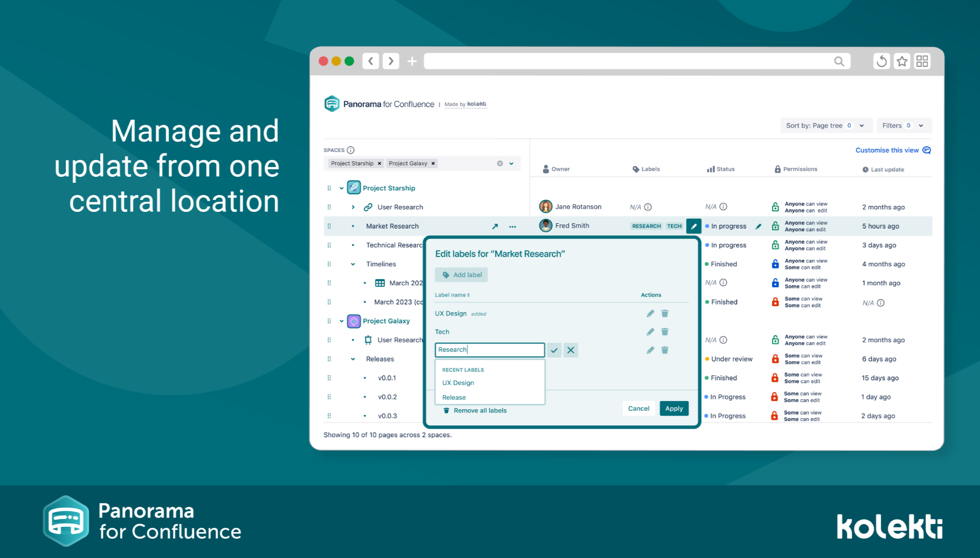
Task: Edit the Tech label with the pencil
Action: 650,332
